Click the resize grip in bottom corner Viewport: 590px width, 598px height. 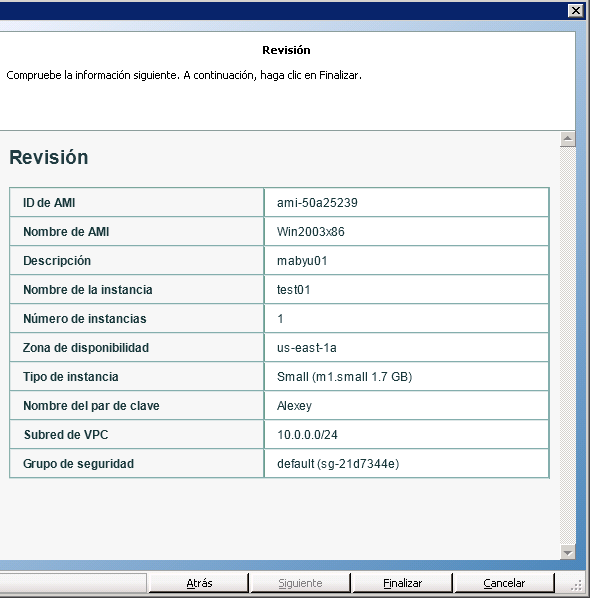(576, 585)
